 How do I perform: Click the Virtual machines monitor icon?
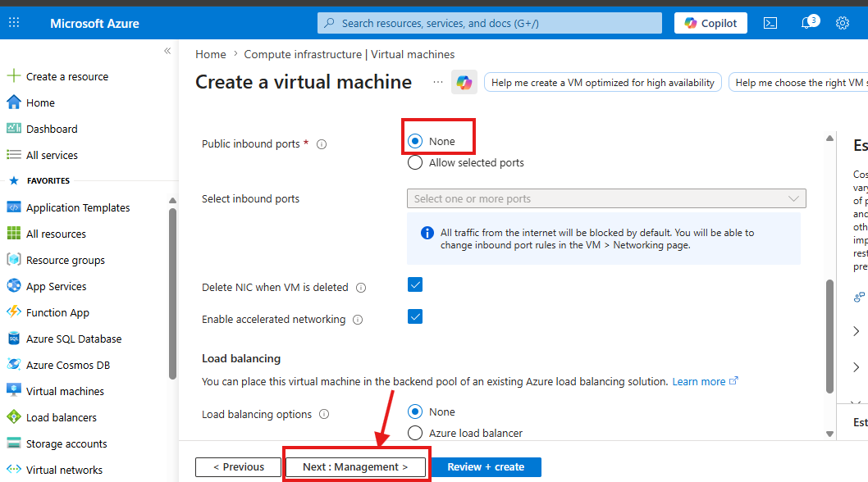tap(14, 391)
